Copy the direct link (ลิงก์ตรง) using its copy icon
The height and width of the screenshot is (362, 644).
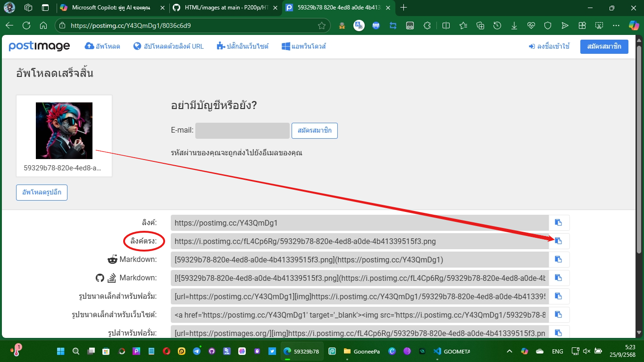coord(559,241)
